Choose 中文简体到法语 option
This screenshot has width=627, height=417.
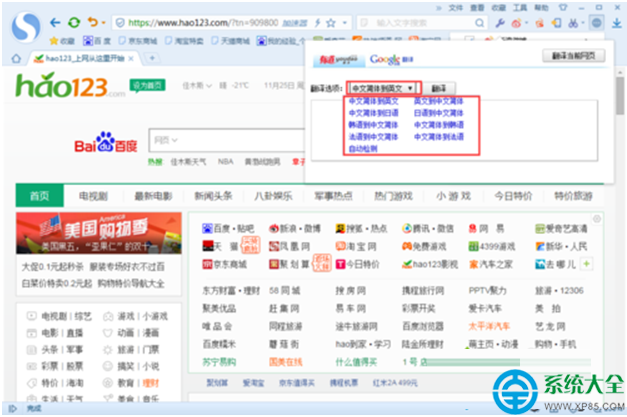[x=439, y=137]
